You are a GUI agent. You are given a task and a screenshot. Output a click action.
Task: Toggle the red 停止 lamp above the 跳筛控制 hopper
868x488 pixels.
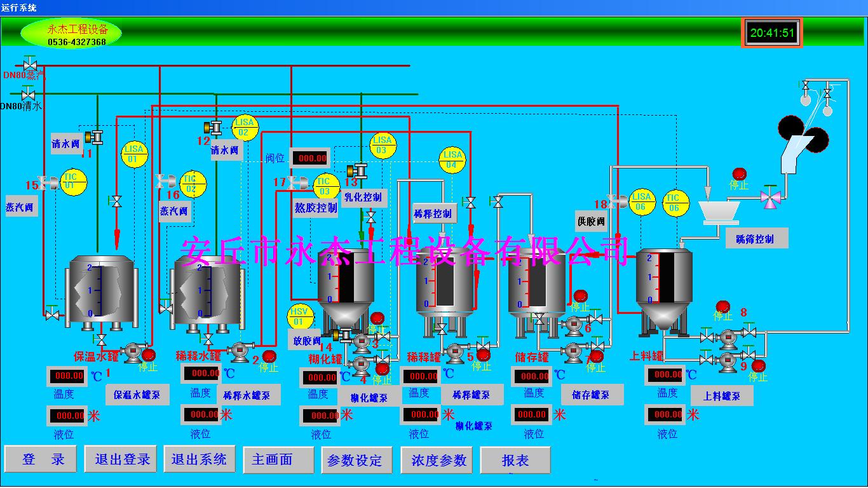coord(738,173)
